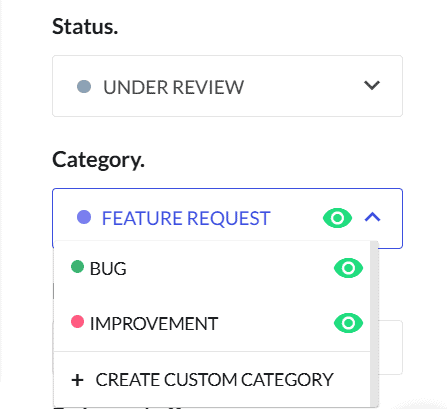Collapse Category list with the up chevron

(372, 217)
